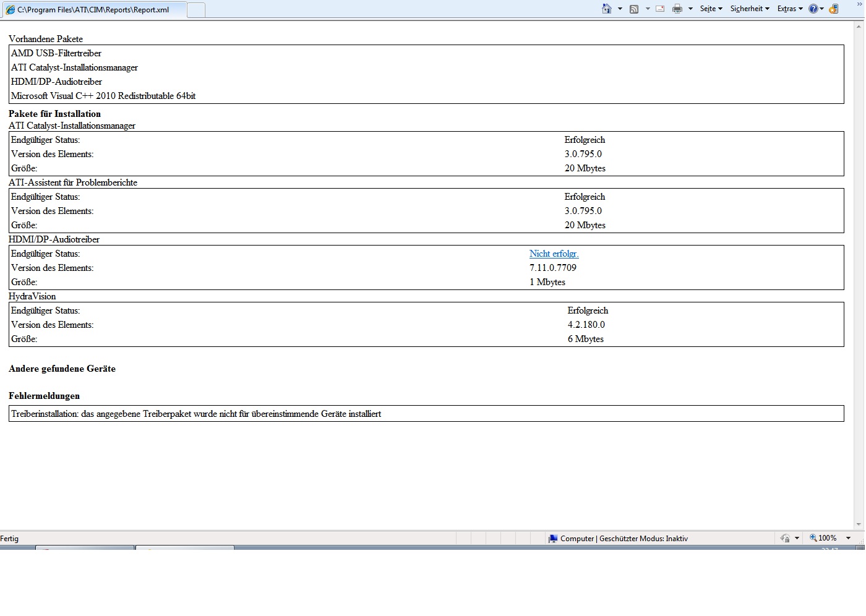Viewport: 866px width, 616px height.
Task: Click the Read Mail envelope icon
Action: (660, 9)
